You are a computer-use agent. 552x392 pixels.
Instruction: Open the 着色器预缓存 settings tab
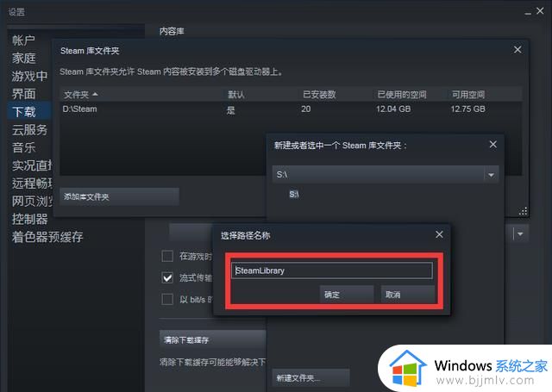coord(47,237)
